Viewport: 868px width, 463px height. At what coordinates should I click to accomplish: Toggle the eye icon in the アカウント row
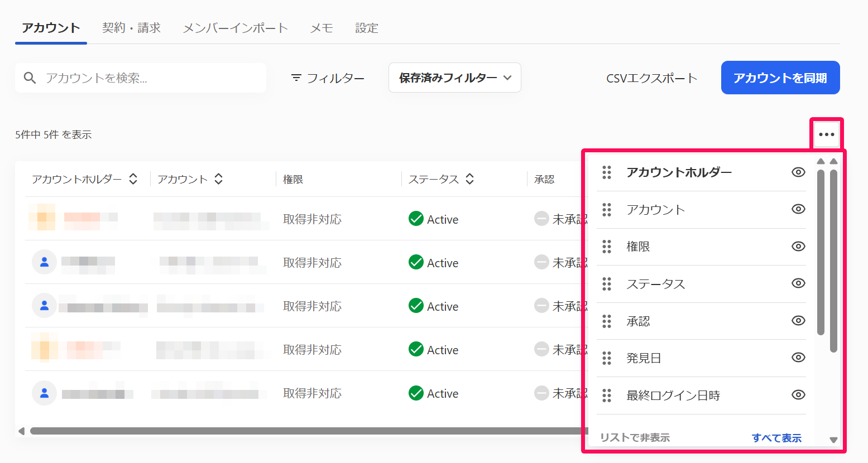(798, 209)
